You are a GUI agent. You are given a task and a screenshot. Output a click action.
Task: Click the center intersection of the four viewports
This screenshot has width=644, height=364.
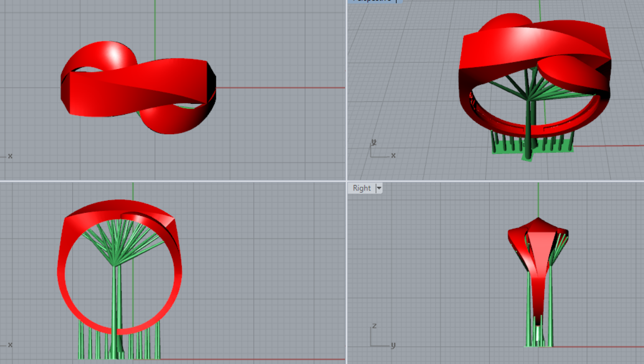point(347,181)
